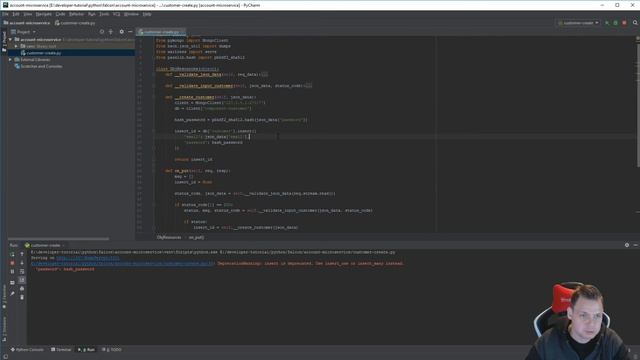Click customer-create.py breadcrumb in navigation bar
The width and height of the screenshot is (640, 360).
75,23
